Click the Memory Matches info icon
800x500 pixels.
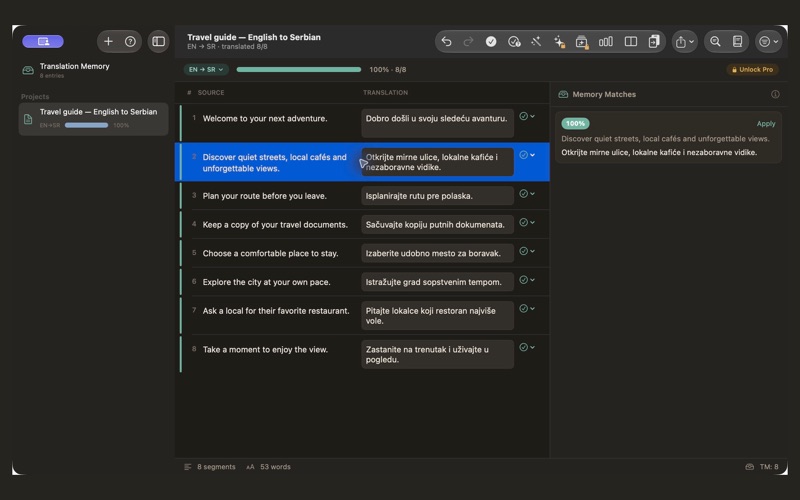tap(775, 94)
